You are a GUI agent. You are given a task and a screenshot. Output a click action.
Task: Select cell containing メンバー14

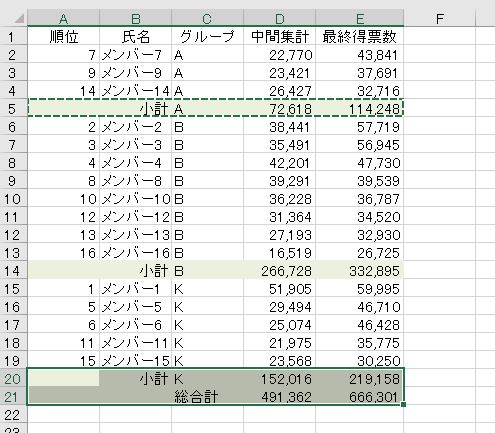coord(135,91)
